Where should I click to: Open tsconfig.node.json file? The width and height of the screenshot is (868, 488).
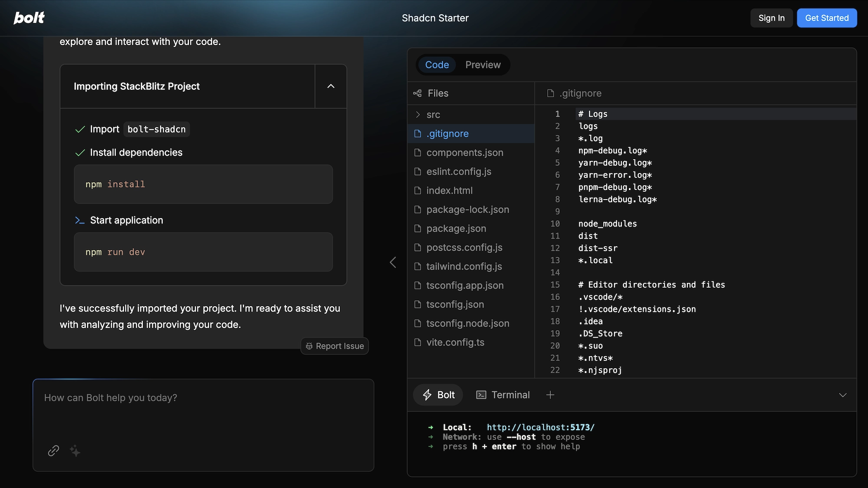pyautogui.click(x=471, y=323)
